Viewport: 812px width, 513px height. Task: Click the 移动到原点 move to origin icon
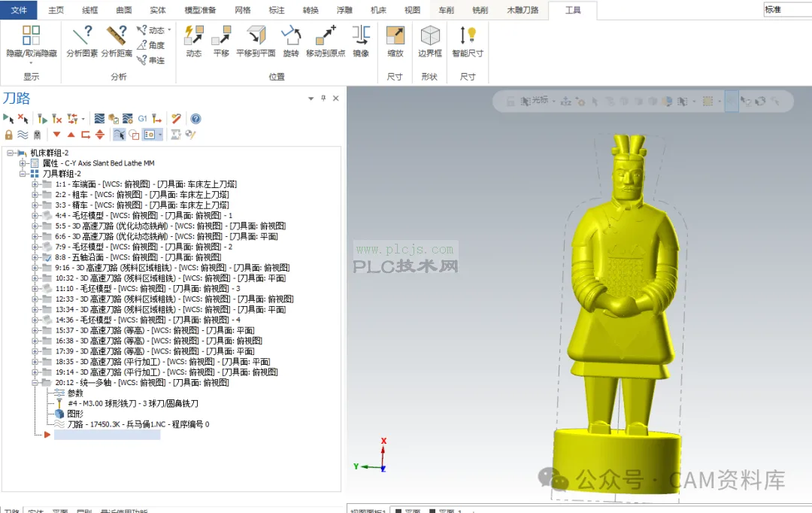326,41
